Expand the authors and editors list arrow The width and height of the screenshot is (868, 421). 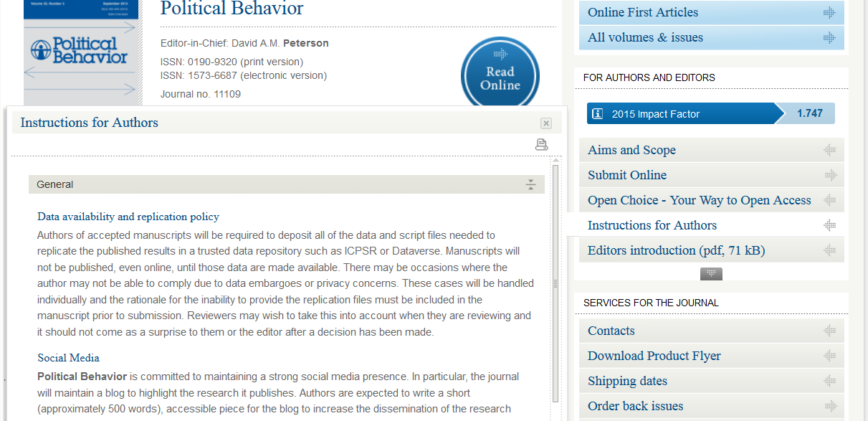coord(711,273)
